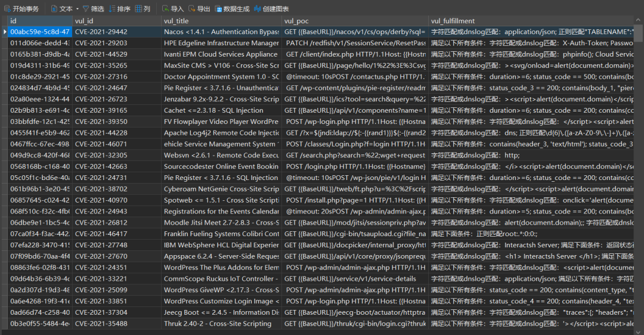The height and width of the screenshot is (335, 644).
Task: Select the WordPress The Plus Addons cell
Action: [221, 267]
